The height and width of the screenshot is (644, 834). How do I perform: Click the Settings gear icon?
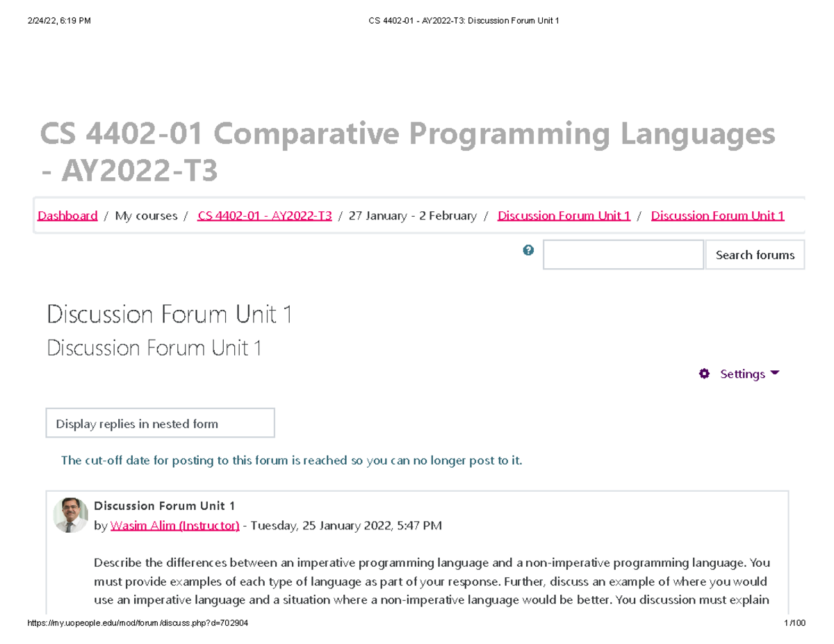point(704,374)
